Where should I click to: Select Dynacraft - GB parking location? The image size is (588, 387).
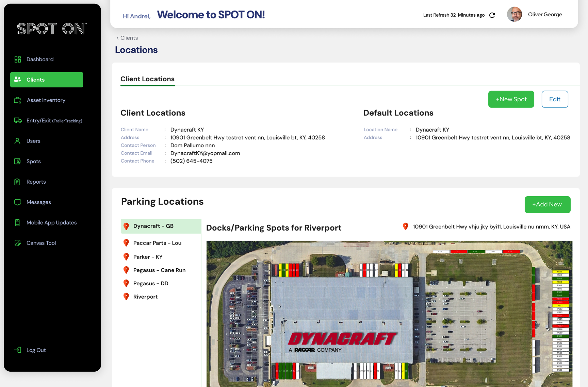tap(161, 226)
